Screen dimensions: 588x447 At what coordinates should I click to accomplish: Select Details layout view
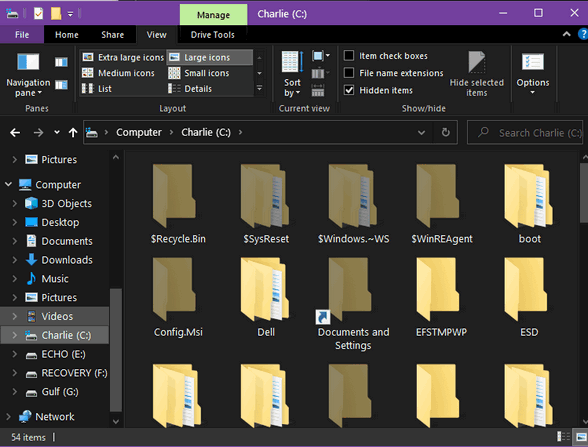[190, 89]
